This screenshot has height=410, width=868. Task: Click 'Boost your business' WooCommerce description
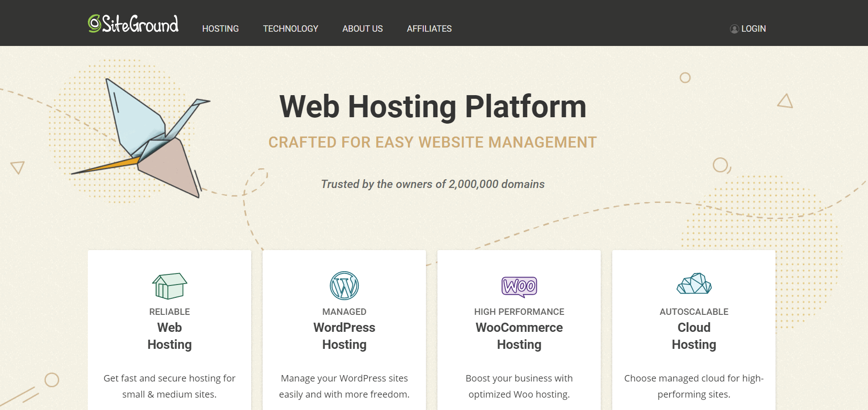pos(519,386)
